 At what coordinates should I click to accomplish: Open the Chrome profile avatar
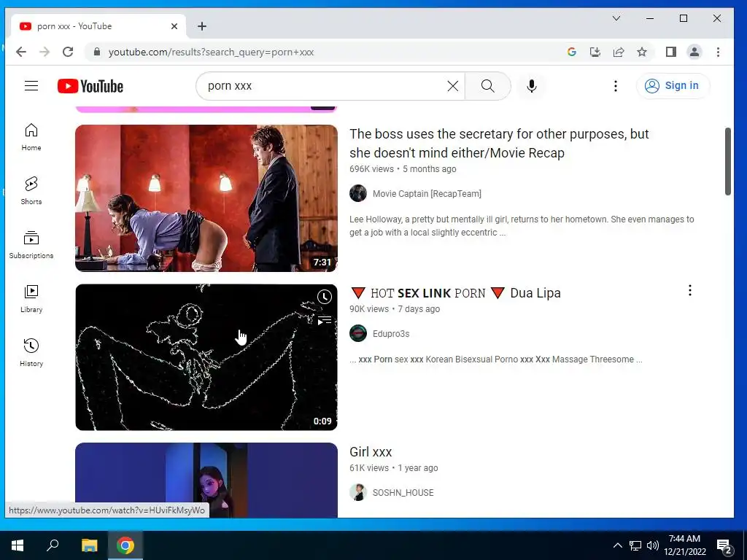pyautogui.click(x=694, y=52)
